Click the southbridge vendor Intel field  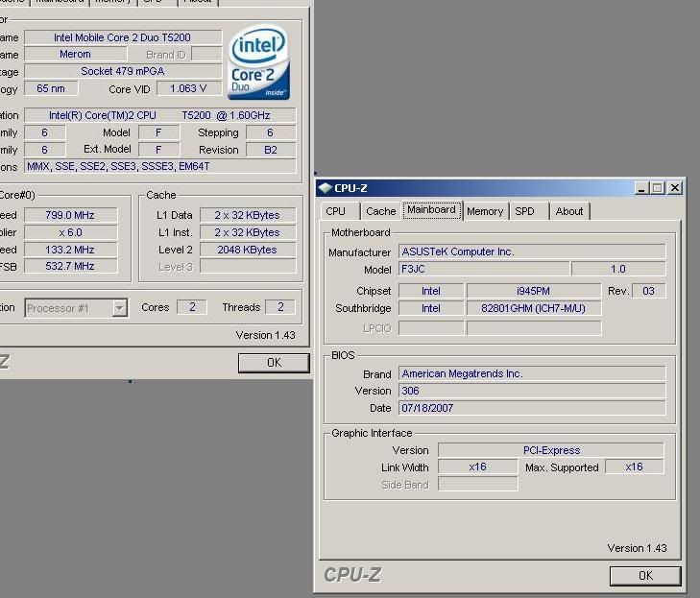(431, 308)
